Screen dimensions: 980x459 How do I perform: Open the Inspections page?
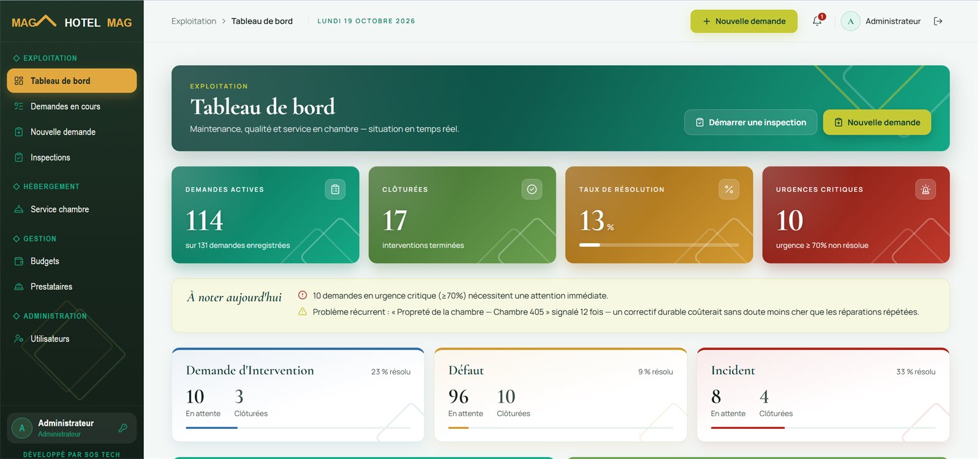click(x=72, y=157)
